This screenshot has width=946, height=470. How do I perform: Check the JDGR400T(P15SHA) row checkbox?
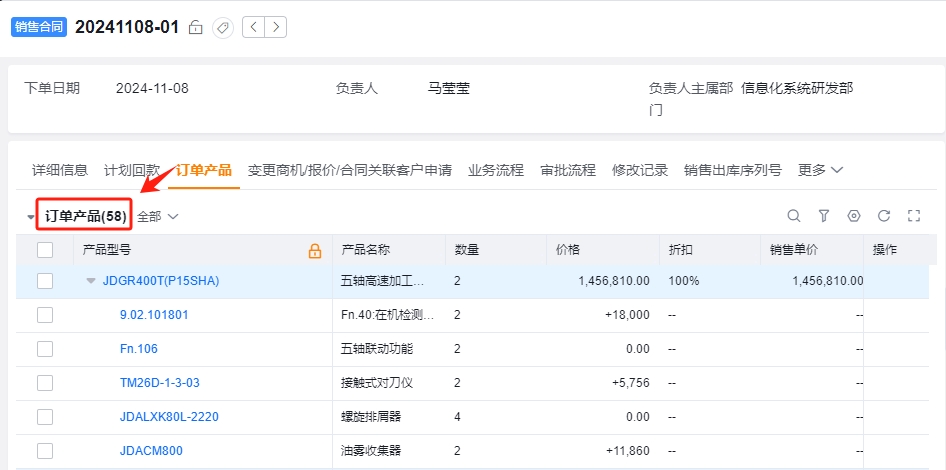(45, 281)
